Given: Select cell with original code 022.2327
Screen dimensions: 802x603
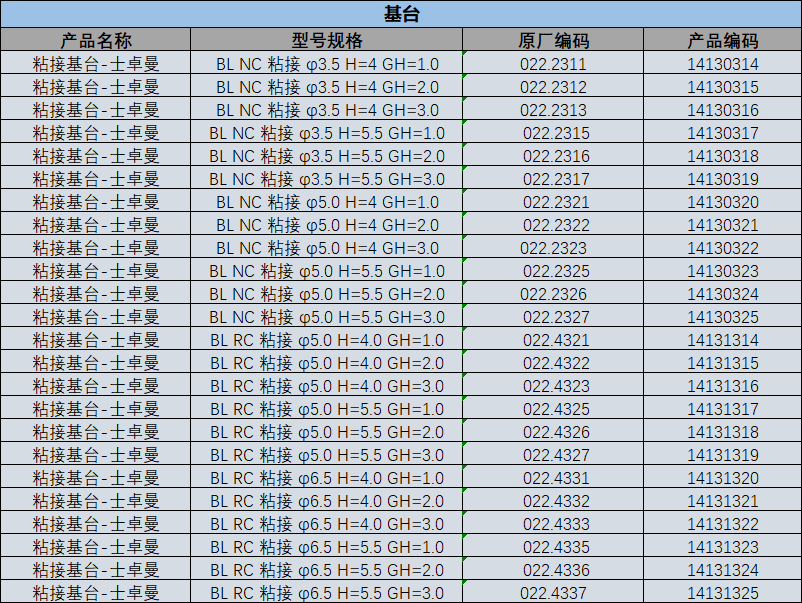Looking at the screenshot, I should tap(553, 316).
